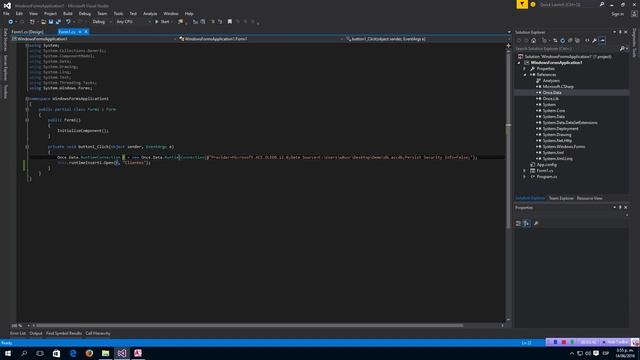Click the Solution Explorer search magnifier icon
The height and width of the screenshot is (360, 640).
622,49
